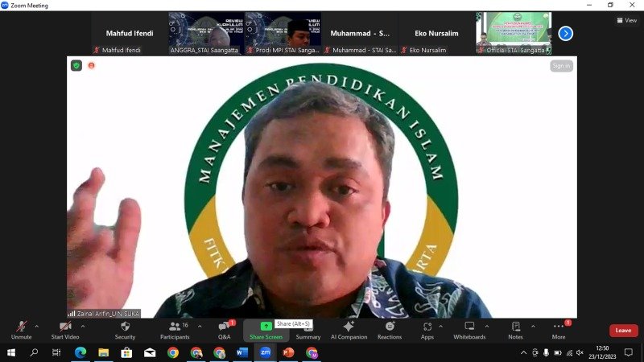
Task: Click the Sign in button
Action: 561,66
